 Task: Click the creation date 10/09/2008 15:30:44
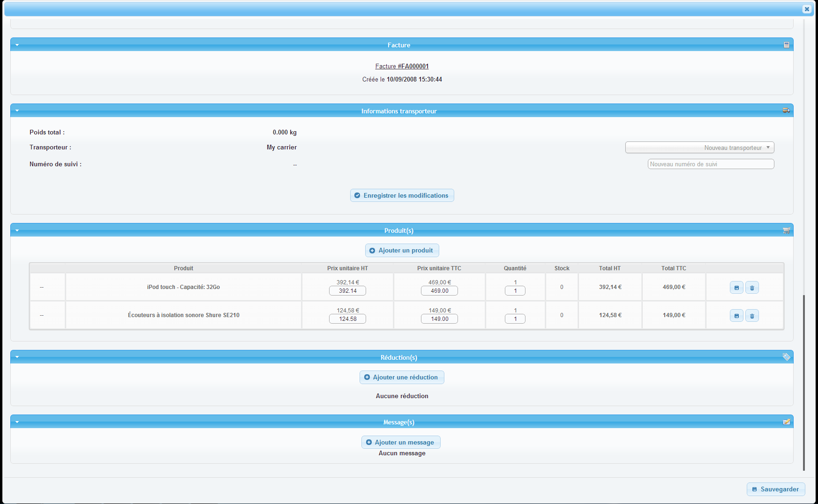(414, 79)
